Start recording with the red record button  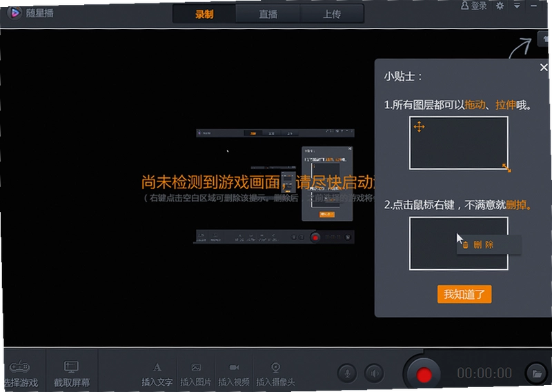tap(424, 374)
